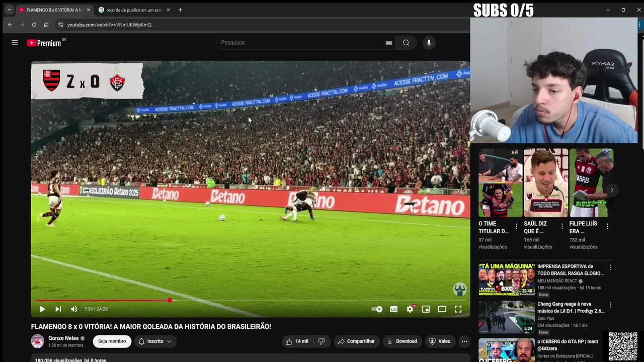This screenshot has width=644, height=362.
Task: Activate voice search microphone
Action: pyautogui.click(x=429, y=43)
